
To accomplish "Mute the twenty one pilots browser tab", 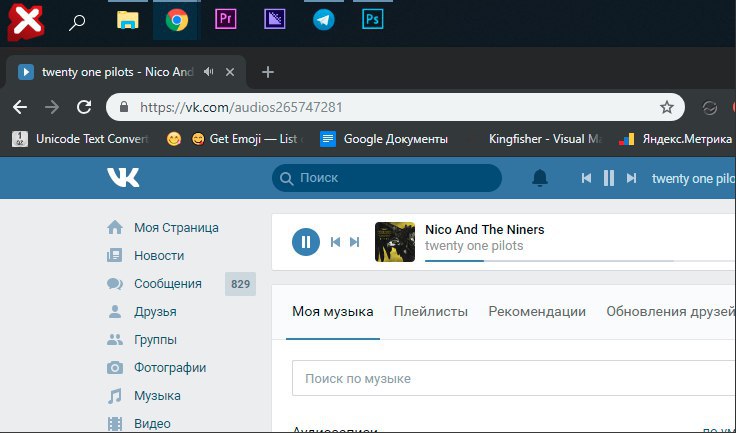I will (209, 72).
